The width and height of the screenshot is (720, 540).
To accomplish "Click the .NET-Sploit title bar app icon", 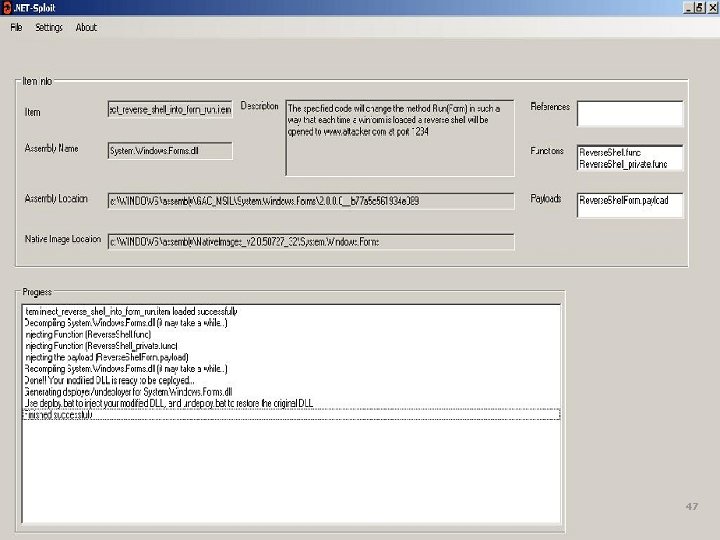I will click(x=6, y=7).
